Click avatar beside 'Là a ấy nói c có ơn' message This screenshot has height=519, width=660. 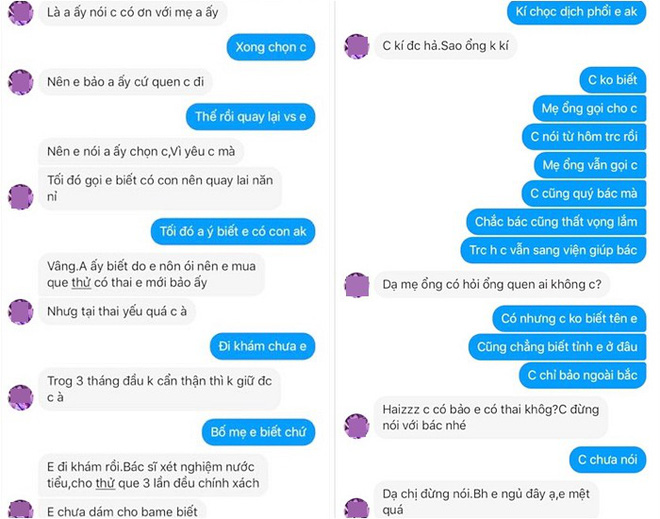[21, 13]
